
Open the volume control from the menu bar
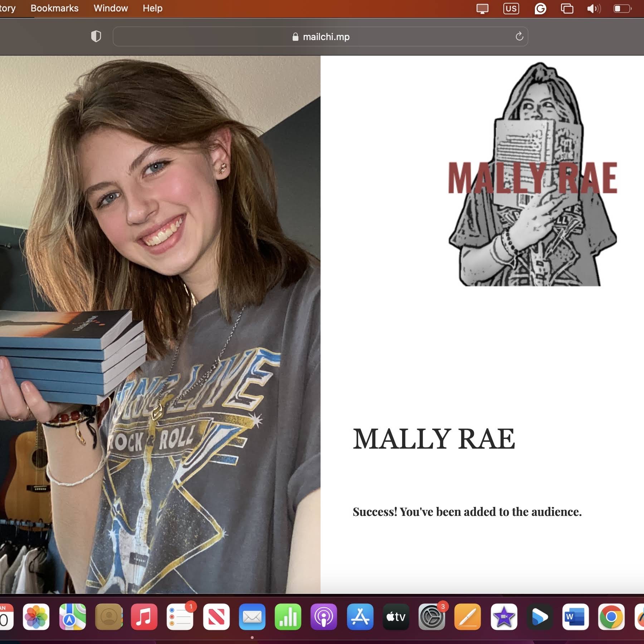[594, 8]
